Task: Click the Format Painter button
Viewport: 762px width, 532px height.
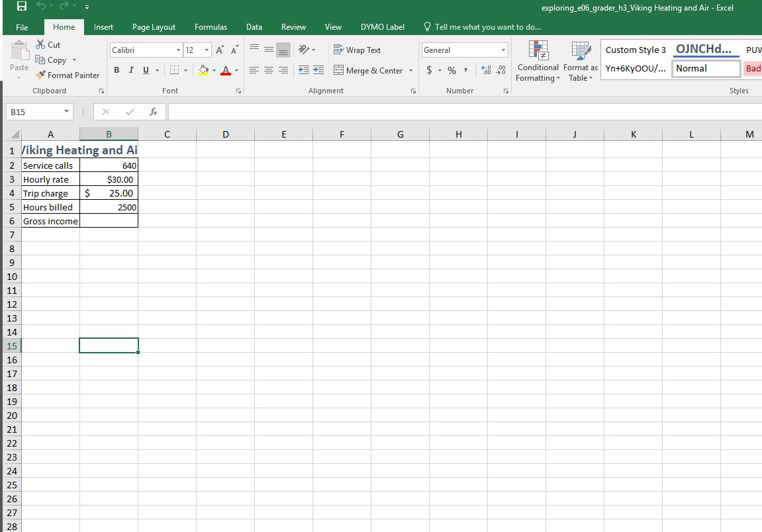Action: point(68,75)
